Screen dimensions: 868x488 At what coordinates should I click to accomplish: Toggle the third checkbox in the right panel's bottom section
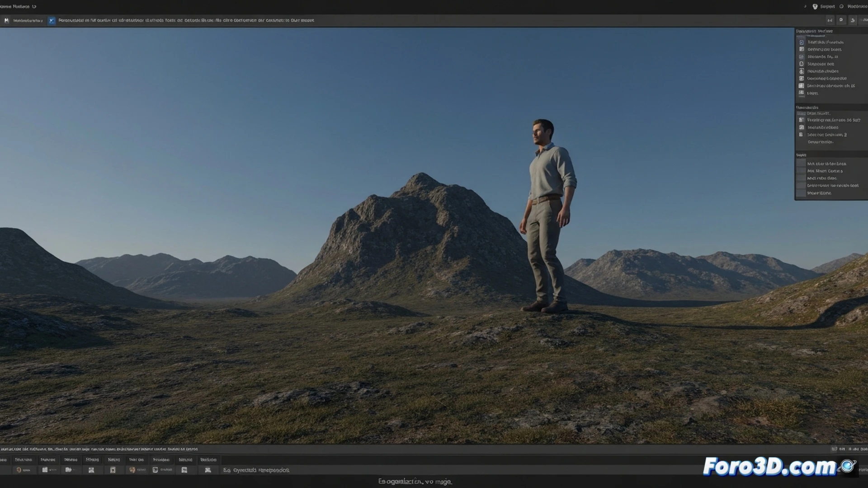(x=801, y=178)
